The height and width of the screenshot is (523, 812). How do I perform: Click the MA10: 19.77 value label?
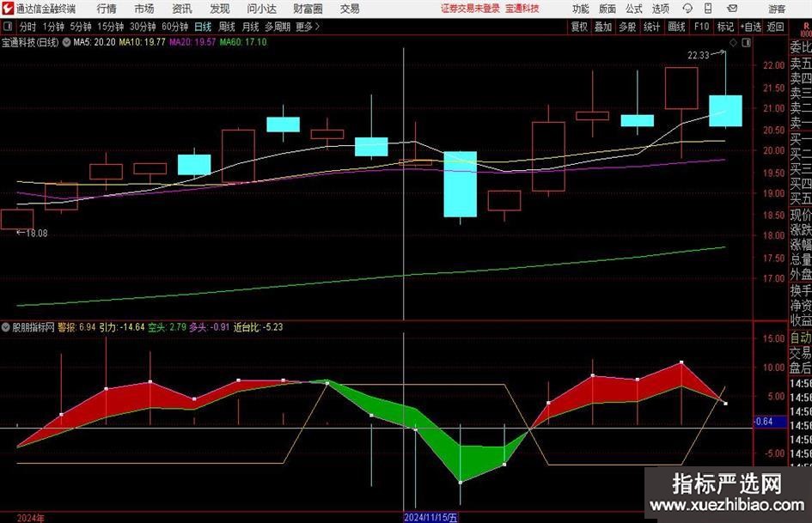point(143,42)
